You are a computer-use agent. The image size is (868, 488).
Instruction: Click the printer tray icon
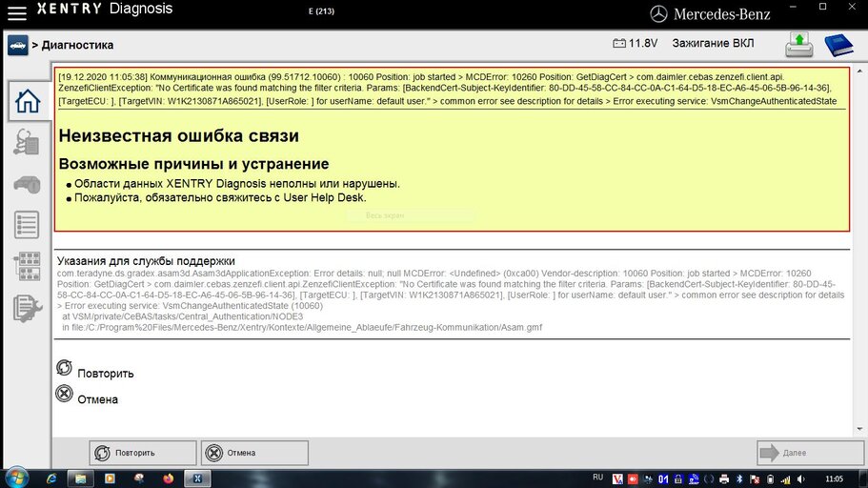tap(724, 479)
